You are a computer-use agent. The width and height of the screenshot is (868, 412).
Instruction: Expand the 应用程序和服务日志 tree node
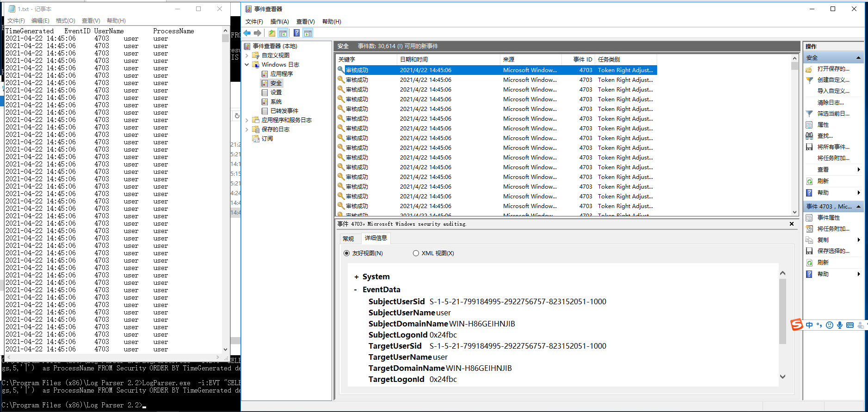pos(247,120)
